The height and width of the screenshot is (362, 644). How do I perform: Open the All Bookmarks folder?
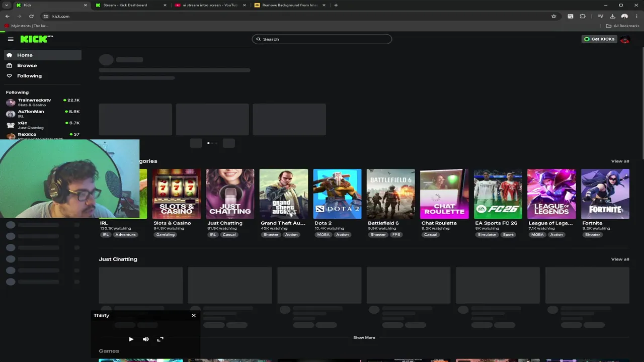(623, 26)
